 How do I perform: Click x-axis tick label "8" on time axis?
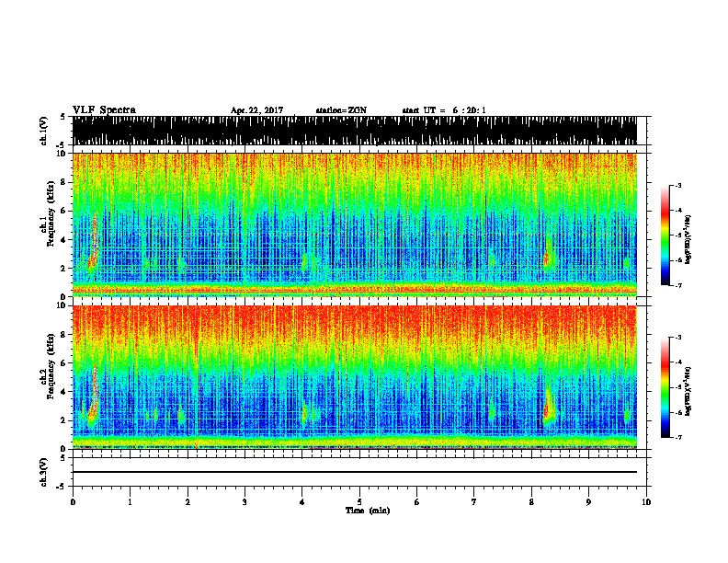[531, 502]
